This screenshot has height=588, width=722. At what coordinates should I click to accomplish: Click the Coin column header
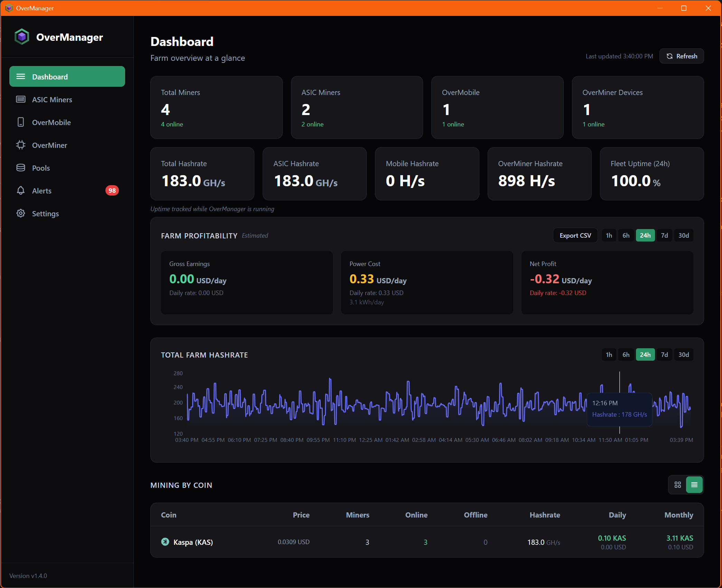pyautogui.click(x=169, y=515)
